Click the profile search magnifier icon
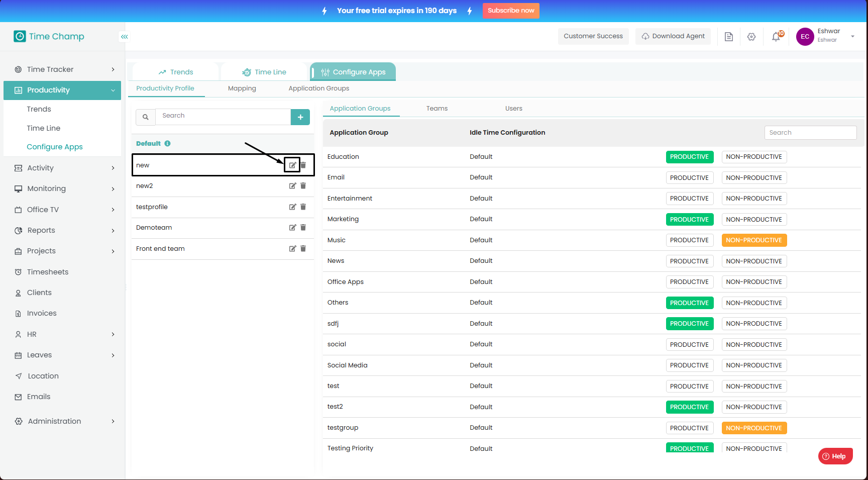This screenshot has height=480, width=868. click(x=146, y=117)
